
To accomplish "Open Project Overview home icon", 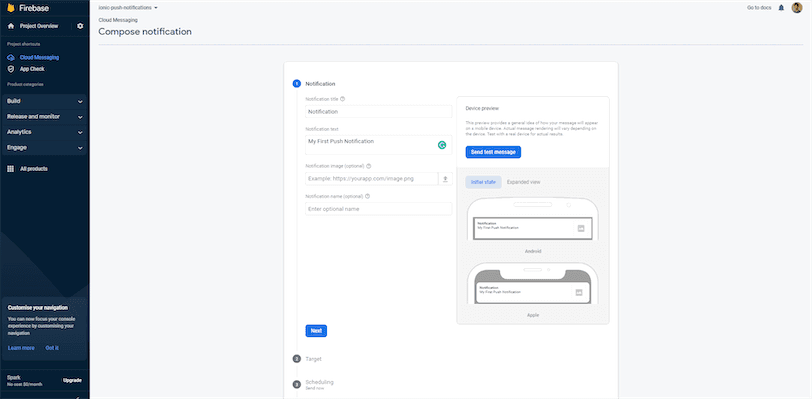I will point(11,26).
